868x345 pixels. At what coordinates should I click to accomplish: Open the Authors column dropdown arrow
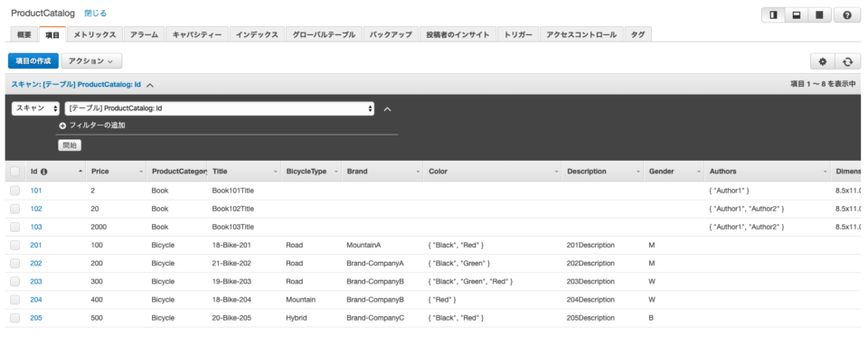[826, 172]
